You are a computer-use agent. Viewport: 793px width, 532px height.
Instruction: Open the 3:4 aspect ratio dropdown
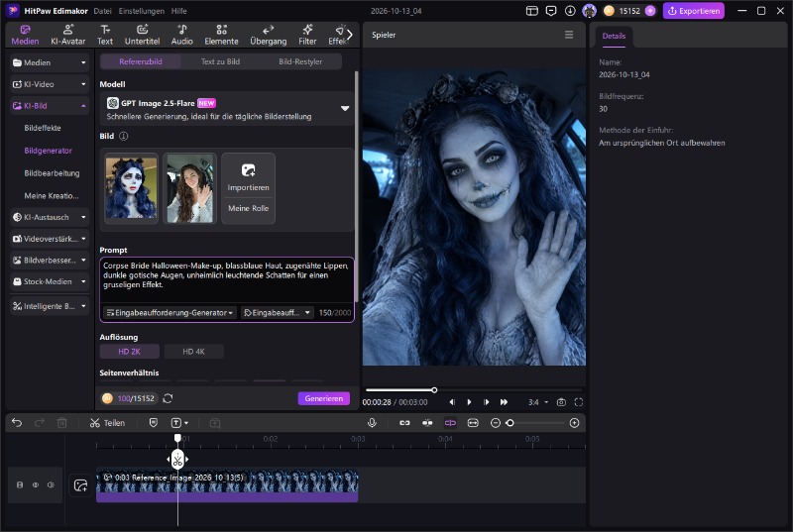point(538,402)
